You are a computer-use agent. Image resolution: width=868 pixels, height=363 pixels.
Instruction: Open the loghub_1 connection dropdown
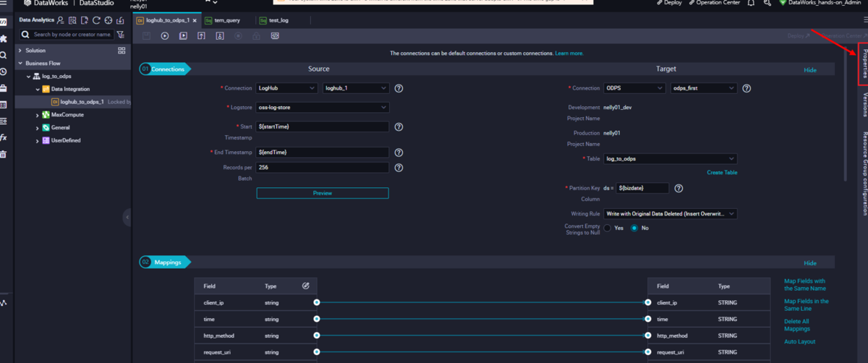point(355,88)
